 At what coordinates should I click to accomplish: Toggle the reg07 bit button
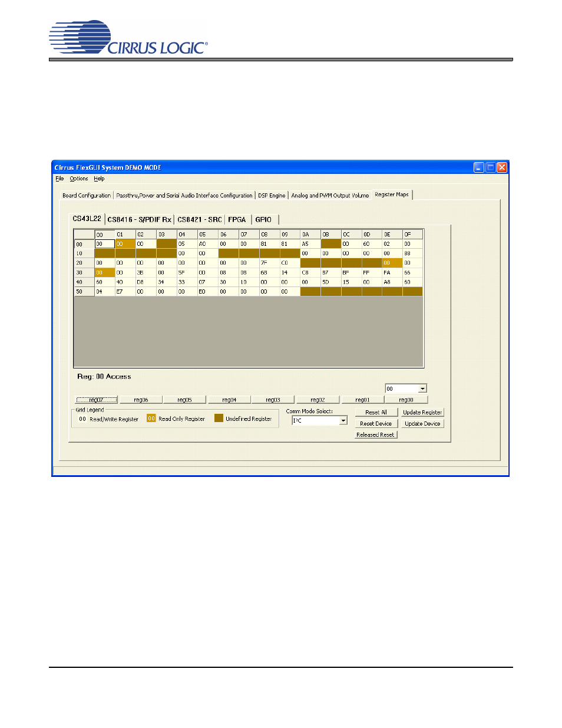97,400
